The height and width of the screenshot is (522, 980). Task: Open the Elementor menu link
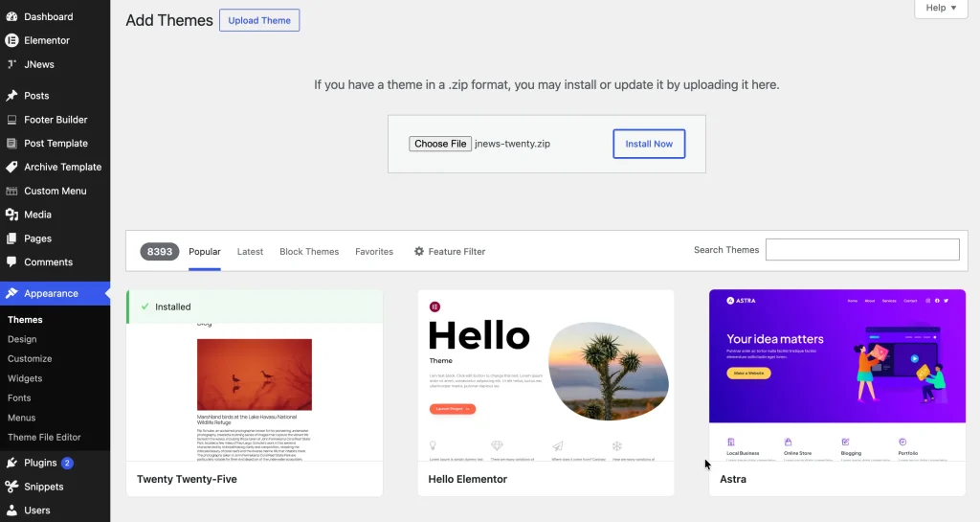pos(47,40)
